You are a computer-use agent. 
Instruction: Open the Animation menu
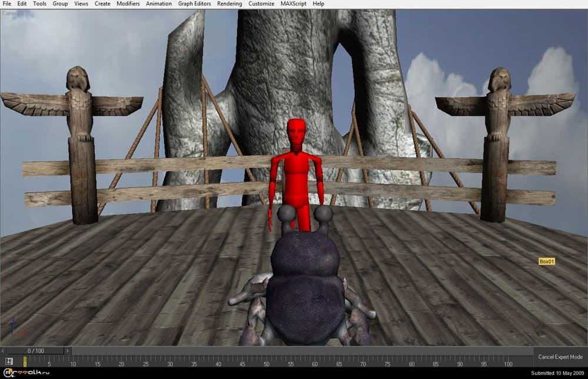(x=159, y=4)
